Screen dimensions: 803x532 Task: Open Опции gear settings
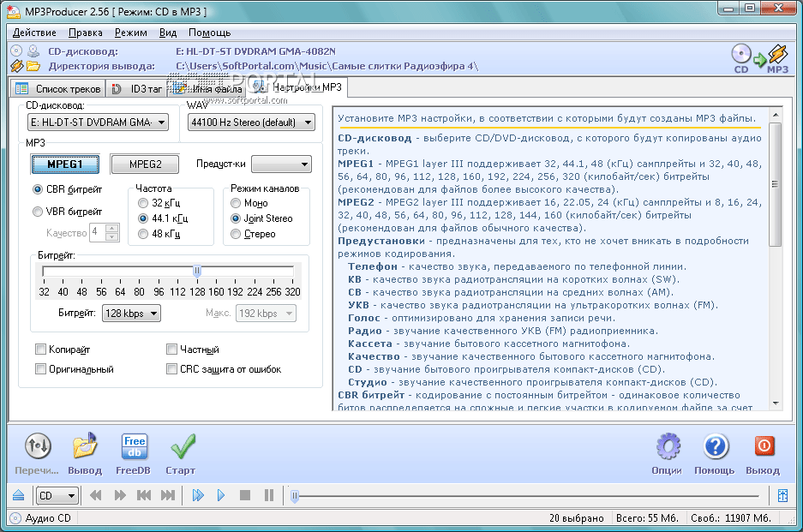[667, 453]
